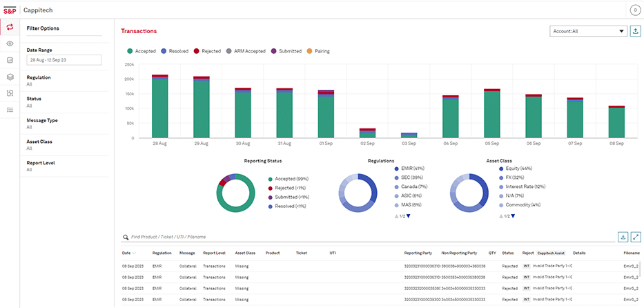This screenshot has width=644, height=308.
Task: Select SEC (39%) regulation legend item
Action: [x=408, y=177]
